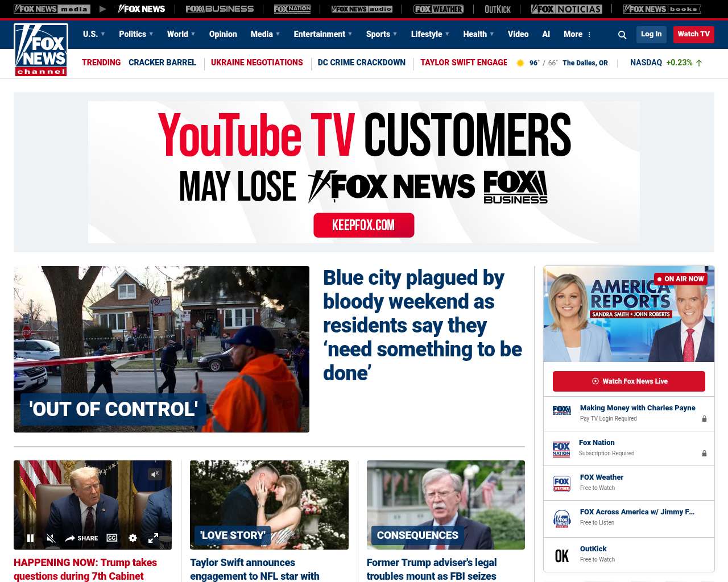Viewport: 728px width, 582px height.
Task: Open Fox News Books logo in top bar
Action: (x=662, y=9)
